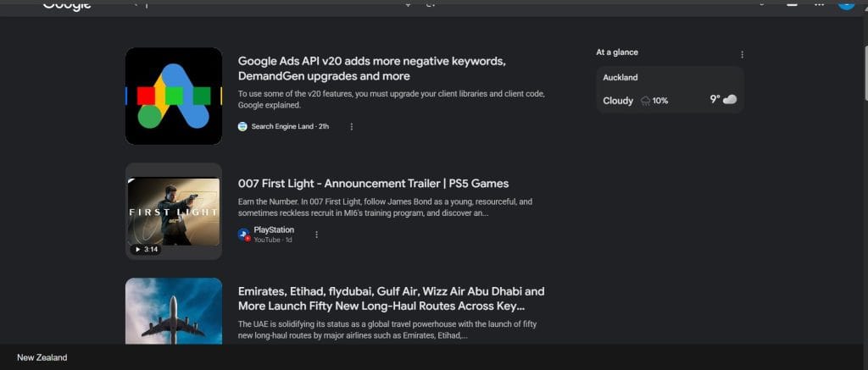Click New Zealand in the footer
Image resolution: width=868 pixels, height=370 pixels.
click(x=42, y=358)
